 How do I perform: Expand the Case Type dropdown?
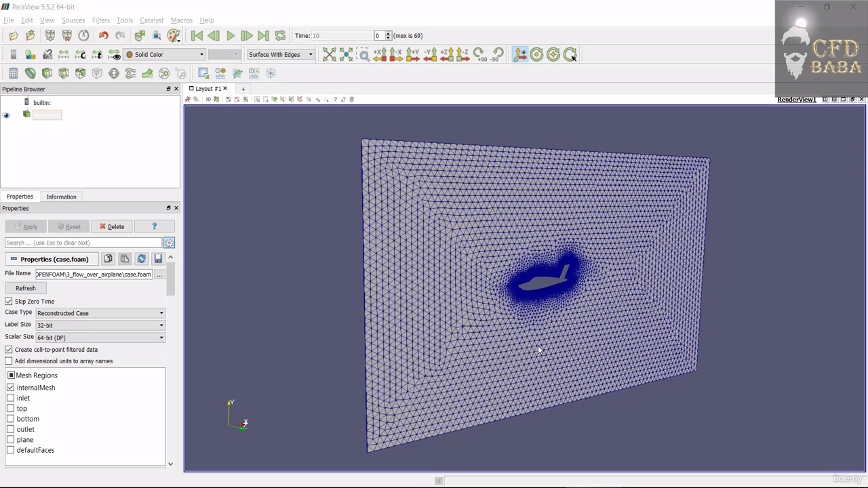(100, 313)
